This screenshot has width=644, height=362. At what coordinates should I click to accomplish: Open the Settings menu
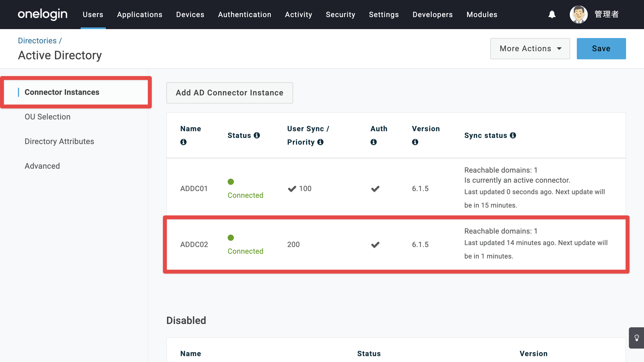[384, 15]
